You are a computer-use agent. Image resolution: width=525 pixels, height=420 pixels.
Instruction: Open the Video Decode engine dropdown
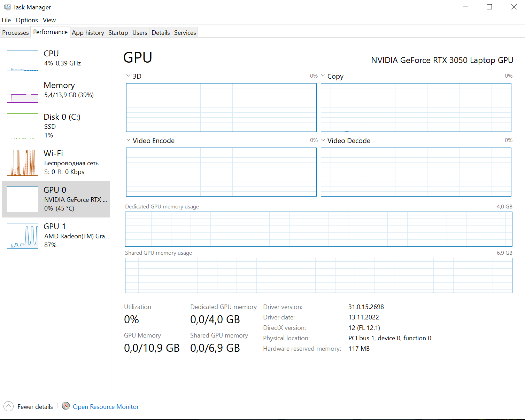pyautogui.click(x=323, y=140)
